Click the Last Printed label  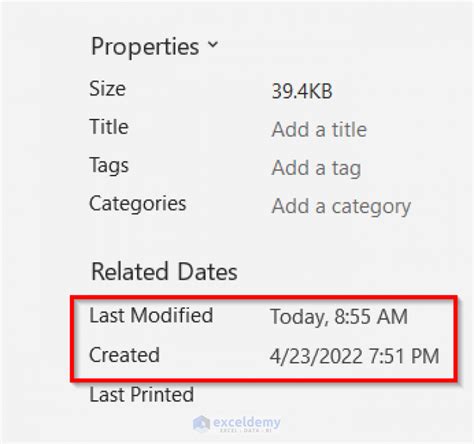point(142,394)
